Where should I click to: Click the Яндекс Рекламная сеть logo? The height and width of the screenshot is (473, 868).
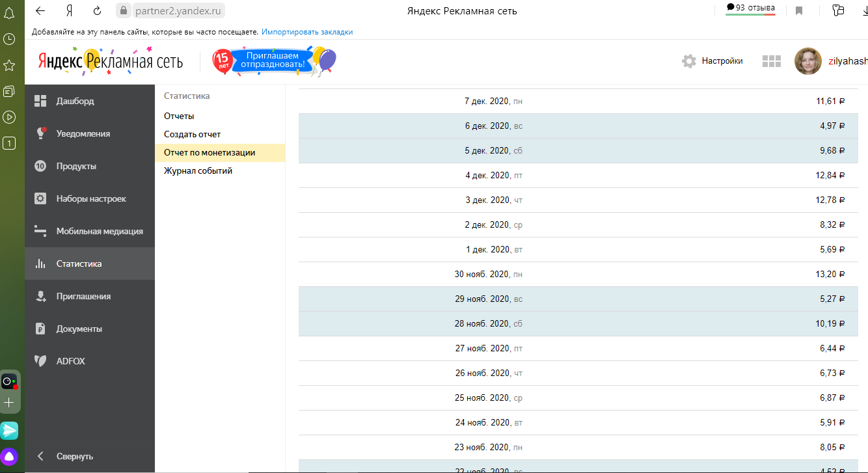coord(111,61)
